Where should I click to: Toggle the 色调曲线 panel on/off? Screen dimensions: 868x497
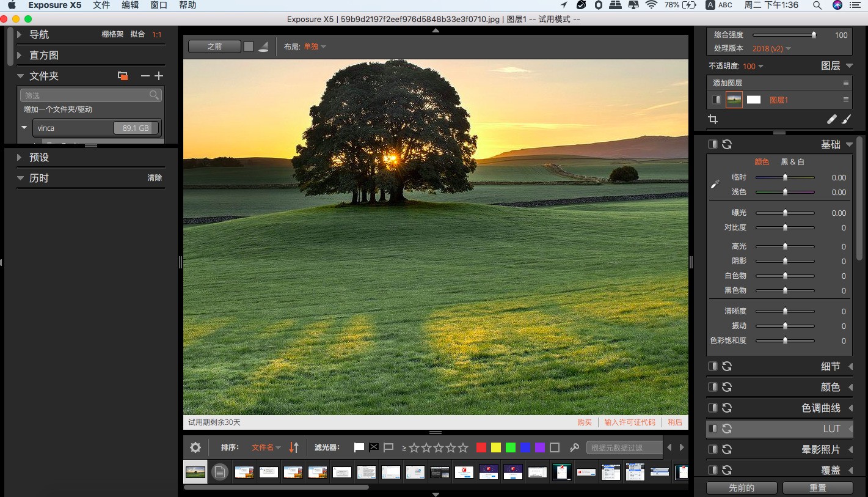(712, 408)
